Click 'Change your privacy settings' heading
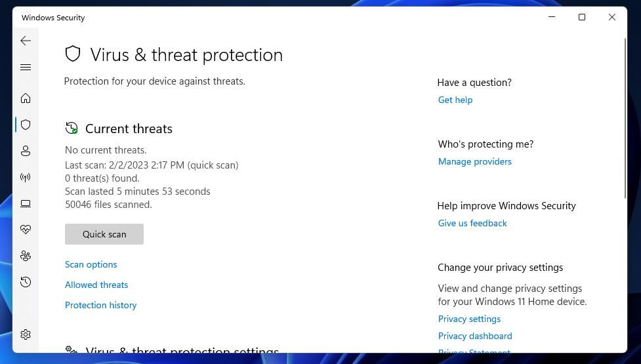Image resolution: width=641 pixels, height=364 pixels. (x=501, y=268)
